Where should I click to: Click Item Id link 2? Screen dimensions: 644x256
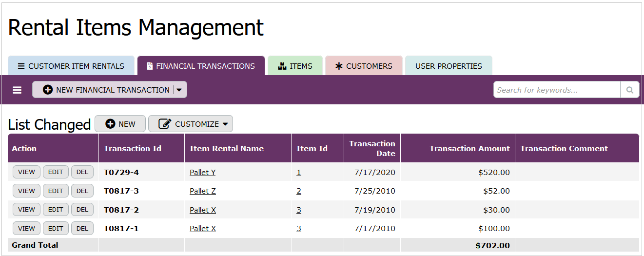(x=299, y=191)
